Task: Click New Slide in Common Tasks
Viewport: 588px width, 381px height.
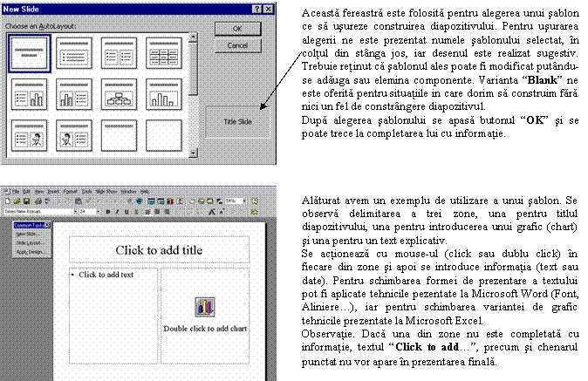Action: (x=24, y=234)
